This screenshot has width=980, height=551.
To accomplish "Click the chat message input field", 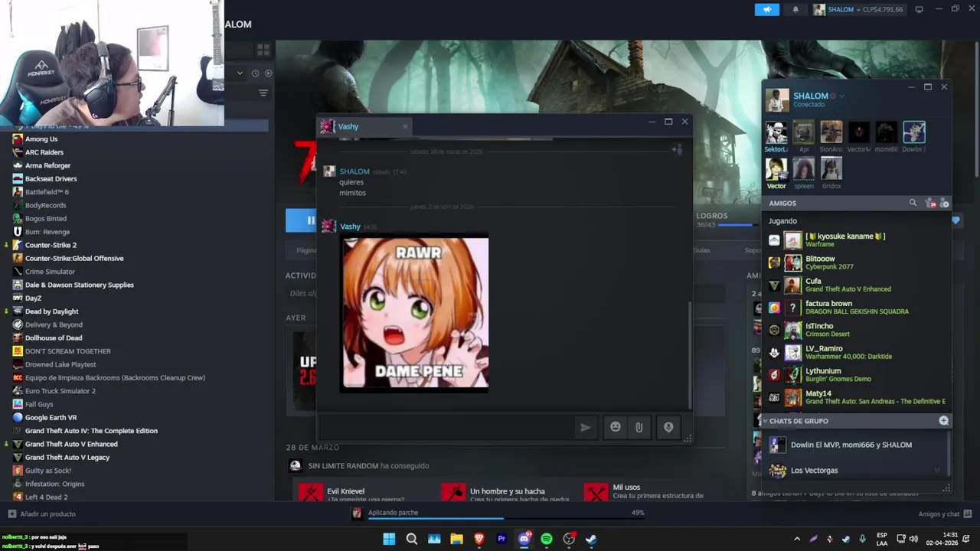I will (x=446, y=427).
